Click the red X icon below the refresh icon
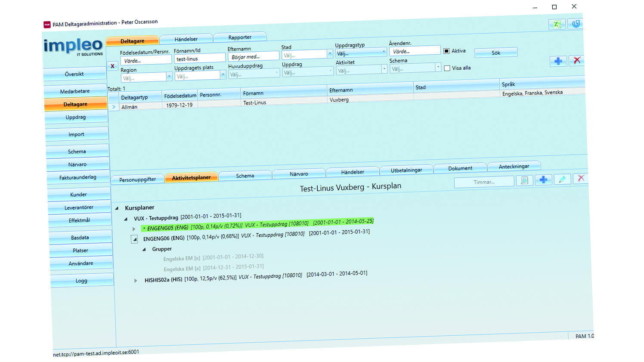The width and height of the screenshot is (644, 362). click(x=577, y=61)
